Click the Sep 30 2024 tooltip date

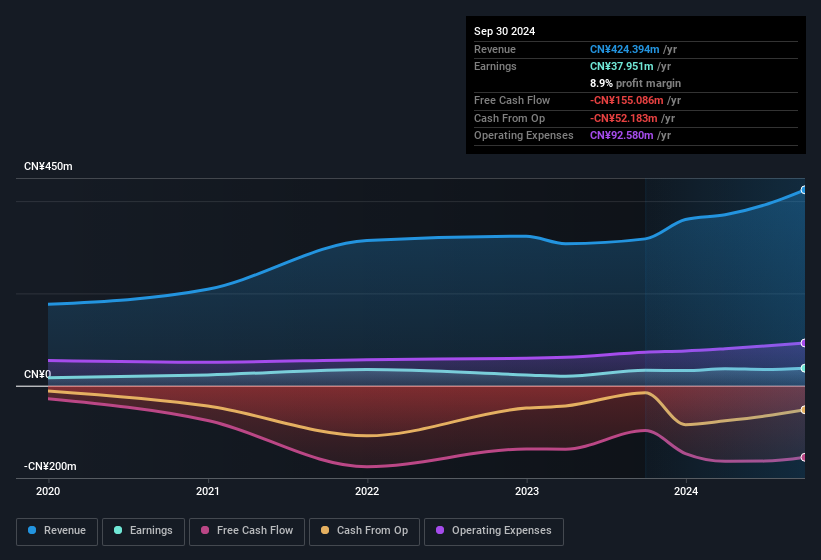pos(504,31)
